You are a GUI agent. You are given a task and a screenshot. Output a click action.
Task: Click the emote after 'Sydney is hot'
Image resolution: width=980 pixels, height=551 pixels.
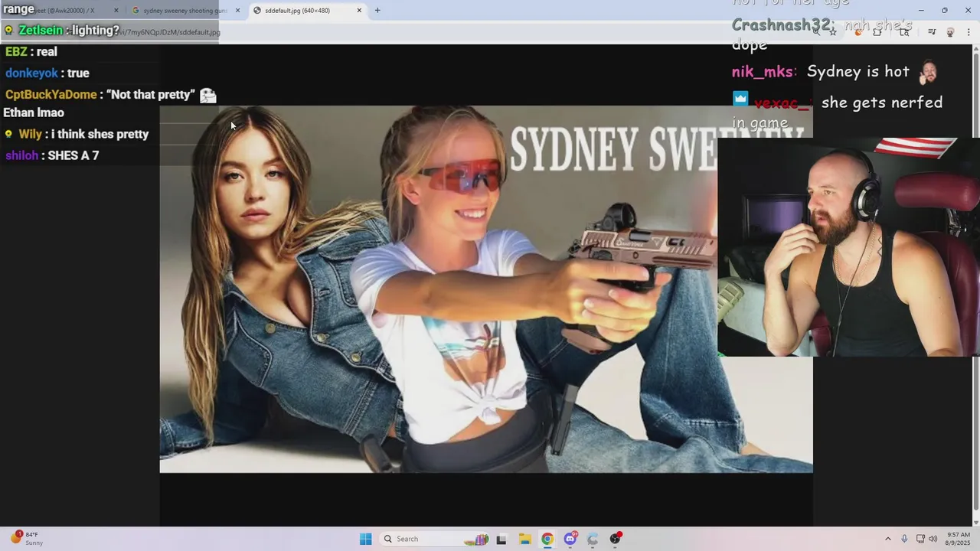click(x=928, y=72)
